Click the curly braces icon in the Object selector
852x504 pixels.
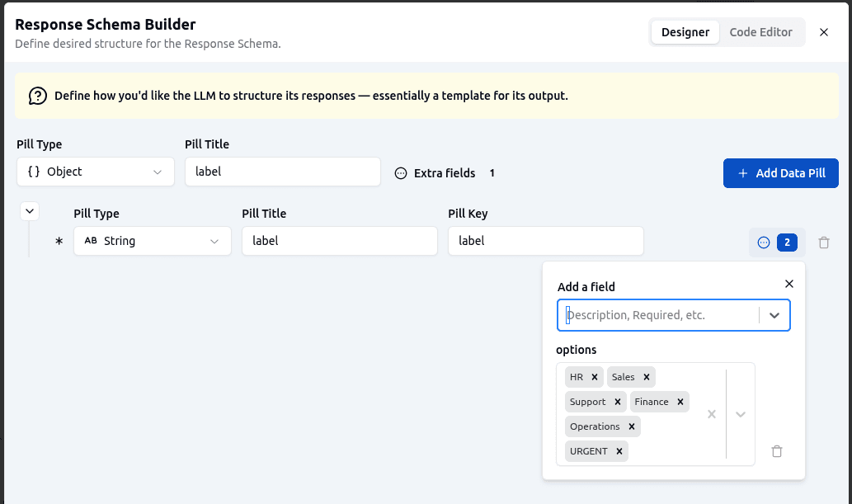tap(32, 172)
